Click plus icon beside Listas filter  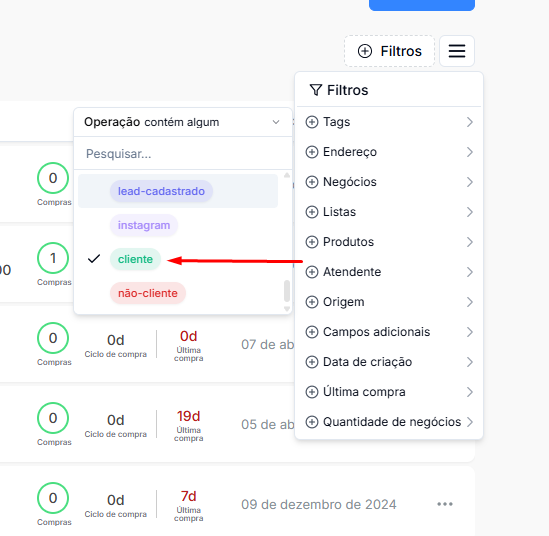(312, 212)
